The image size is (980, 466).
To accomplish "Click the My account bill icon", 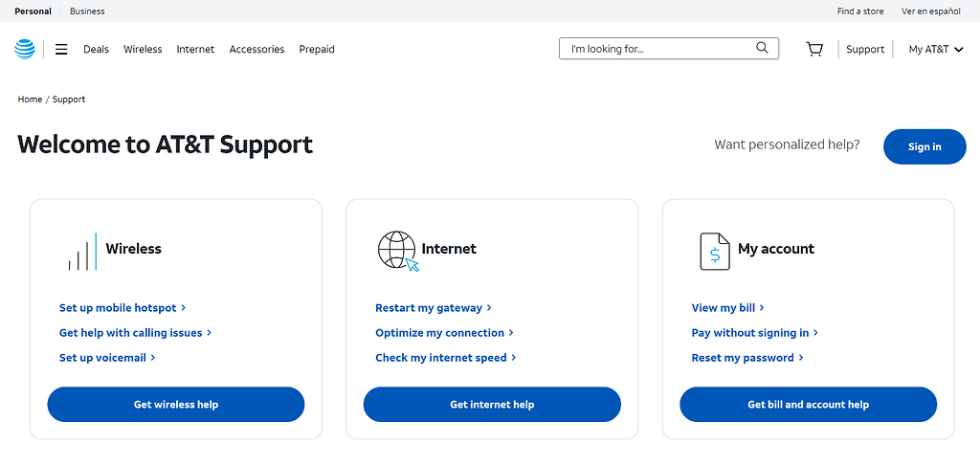I will [715, 251].
